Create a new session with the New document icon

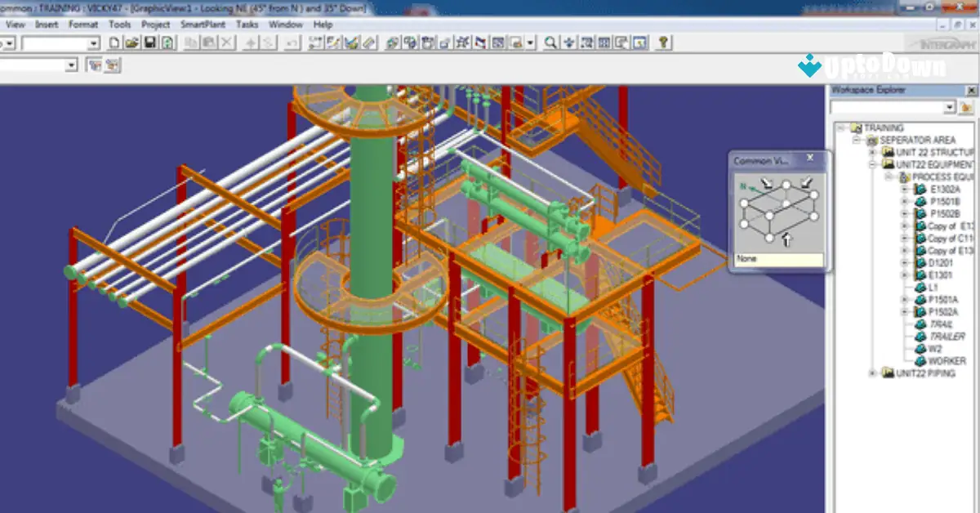tap(114, 41)
